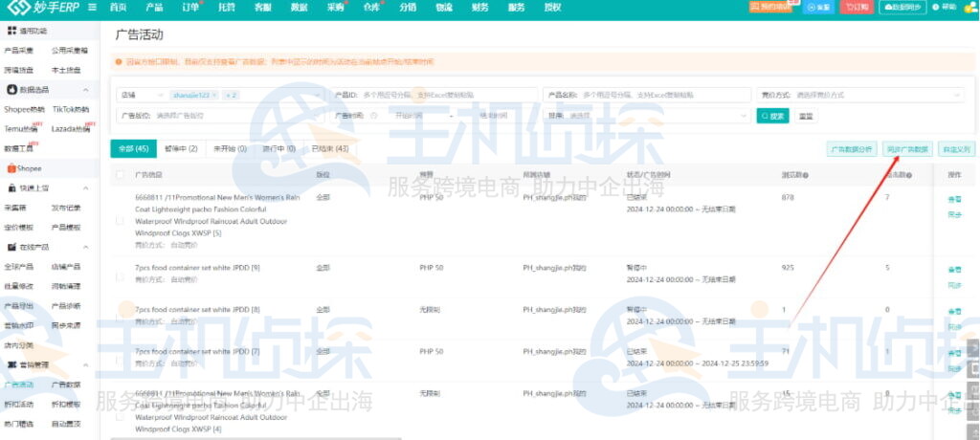Toggle the select-all checkbox in table header
This screenshot has height=440, width=980.
(x=120, y=175)
